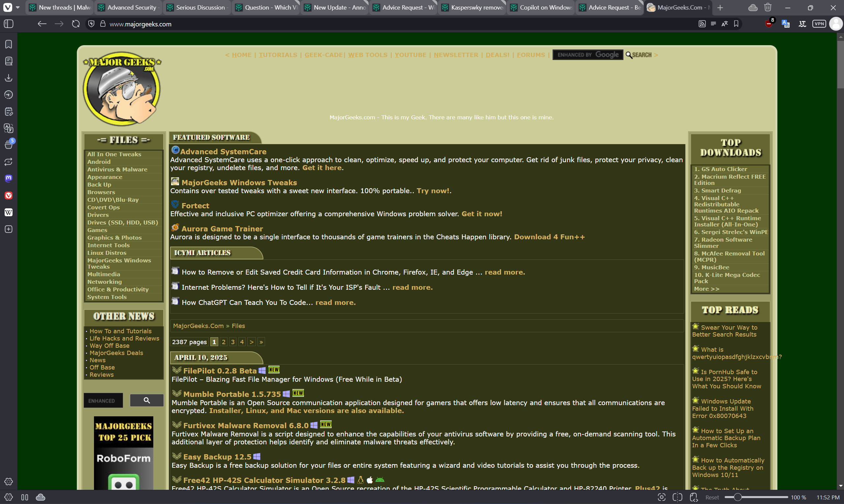The height and width of the screenshot is (504, 844).
Task: Expand the dropdown arrow beside the Vivaldi logo
Action: pos(18,7)
